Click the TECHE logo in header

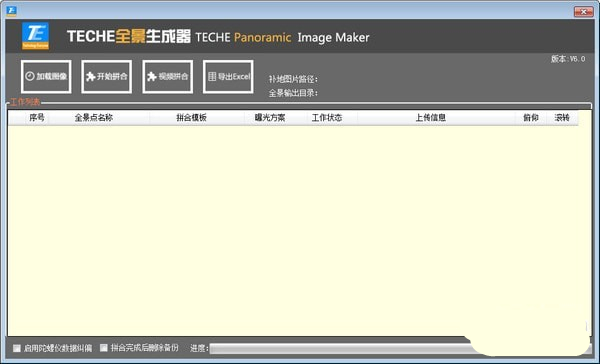[35, 36]
